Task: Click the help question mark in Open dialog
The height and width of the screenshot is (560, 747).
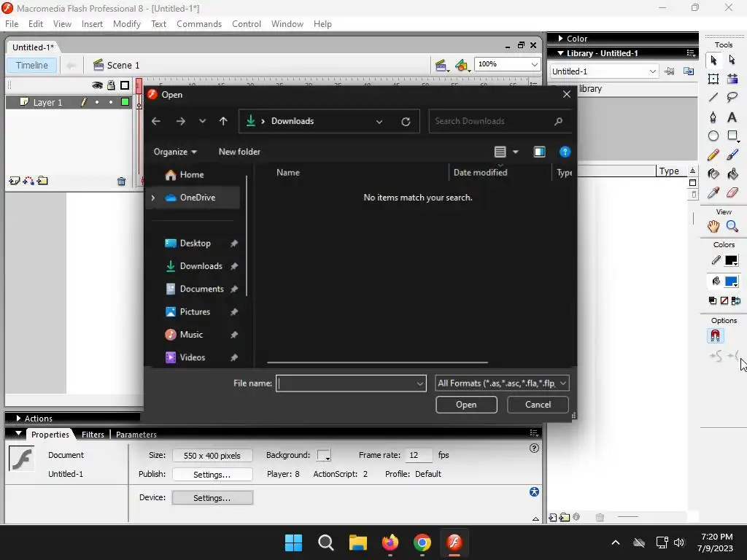Action: 565,152
